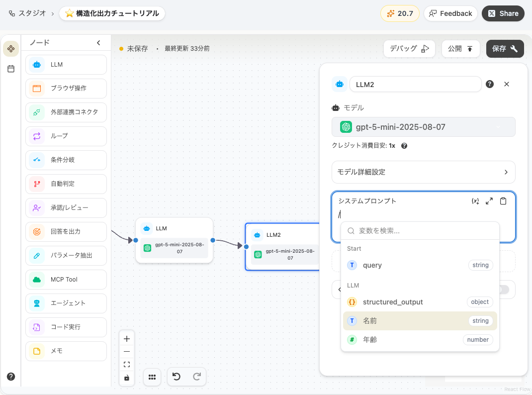Click the fit view icon on canvas controls

127,365
